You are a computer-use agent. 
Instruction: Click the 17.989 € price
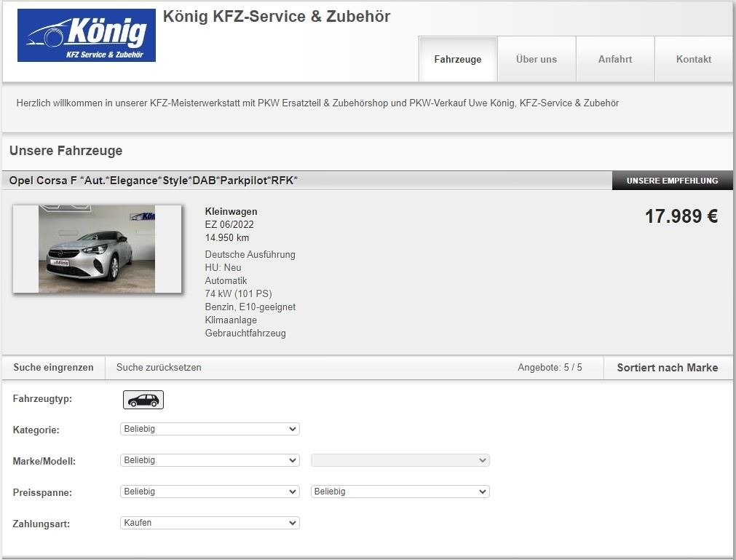pyautogui.click(x=681, y=216)
